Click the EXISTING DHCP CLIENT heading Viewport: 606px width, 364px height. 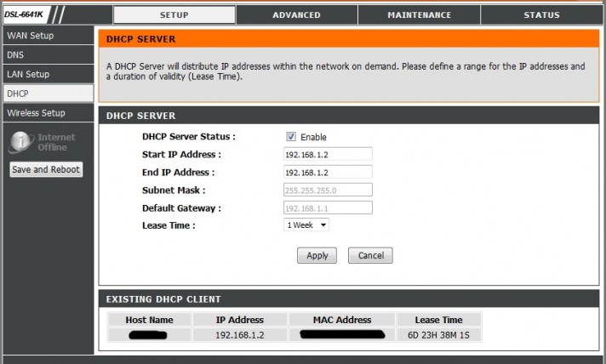163,299
